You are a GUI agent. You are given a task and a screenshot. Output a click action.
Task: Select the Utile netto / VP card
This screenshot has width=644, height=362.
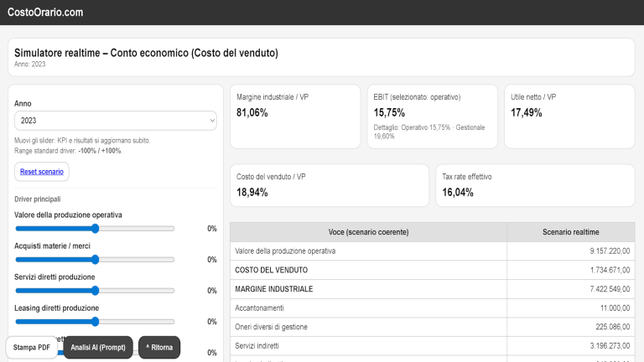point(569,116)
